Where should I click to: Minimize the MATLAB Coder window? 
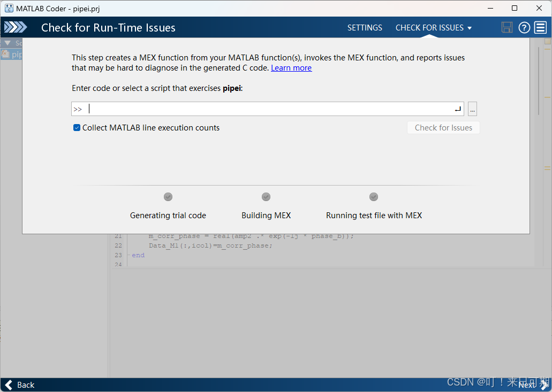(490, 8)
